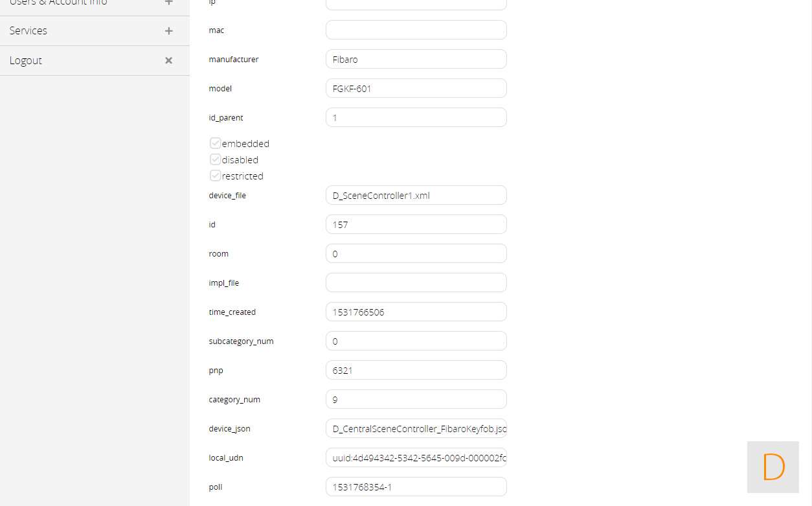Click the device_json input field
This screenshot has width=812, height=506.
(x=416, y=428)
